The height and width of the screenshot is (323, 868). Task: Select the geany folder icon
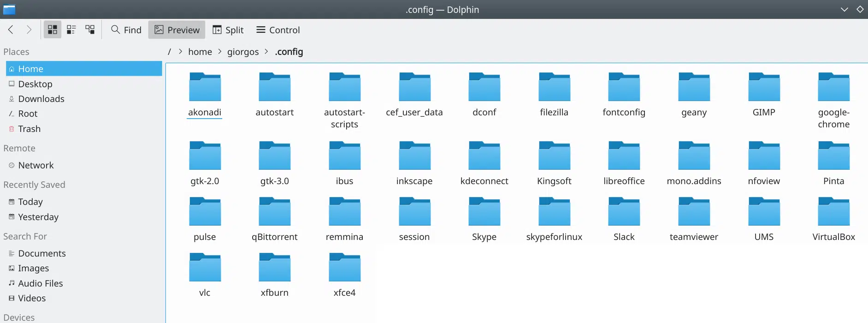694,87
